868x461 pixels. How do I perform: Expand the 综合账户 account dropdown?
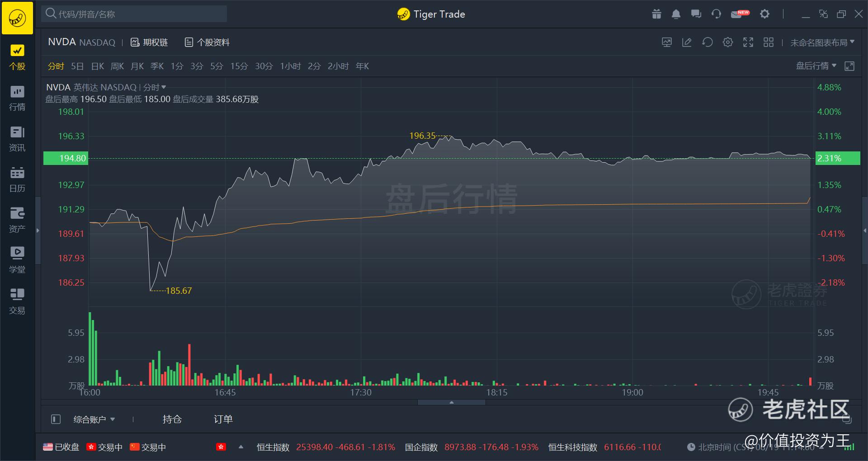tap(94, 419)
